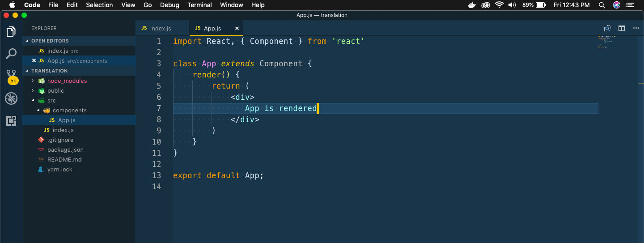Collapse the components folder arrow

tap(38, 111)
